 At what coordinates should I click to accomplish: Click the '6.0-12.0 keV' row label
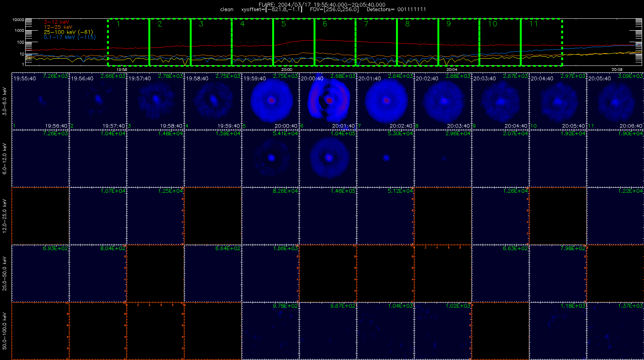5,159
